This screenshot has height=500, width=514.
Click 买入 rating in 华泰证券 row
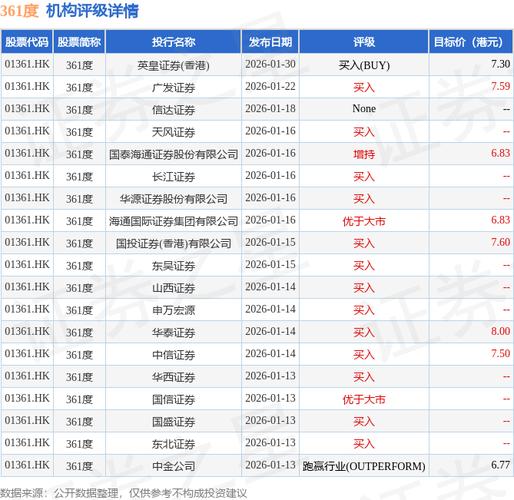click(364, 332)
